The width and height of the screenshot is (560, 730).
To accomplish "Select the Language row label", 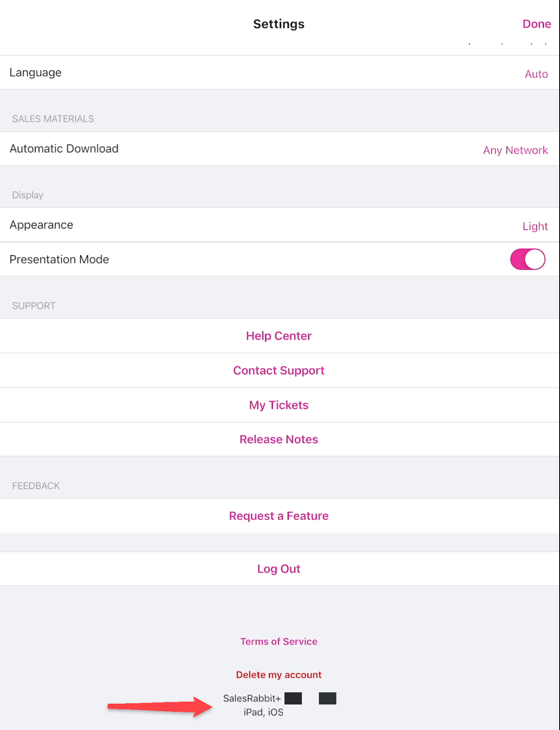I will pyautogui.click(x=36, y=73).
